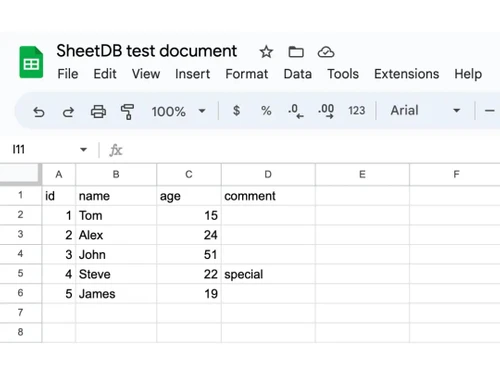Select the cell containing Tom

tap(116, 215)
